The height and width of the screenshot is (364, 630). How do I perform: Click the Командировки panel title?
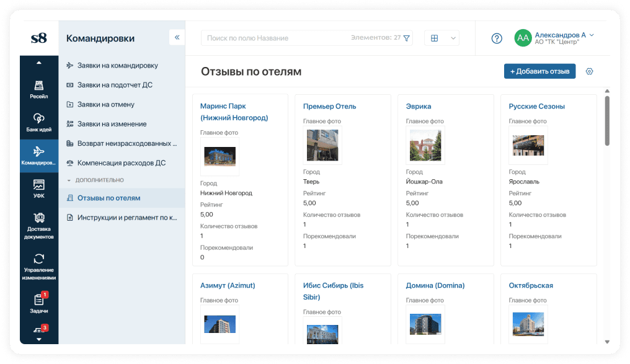[x=100, y=38]
